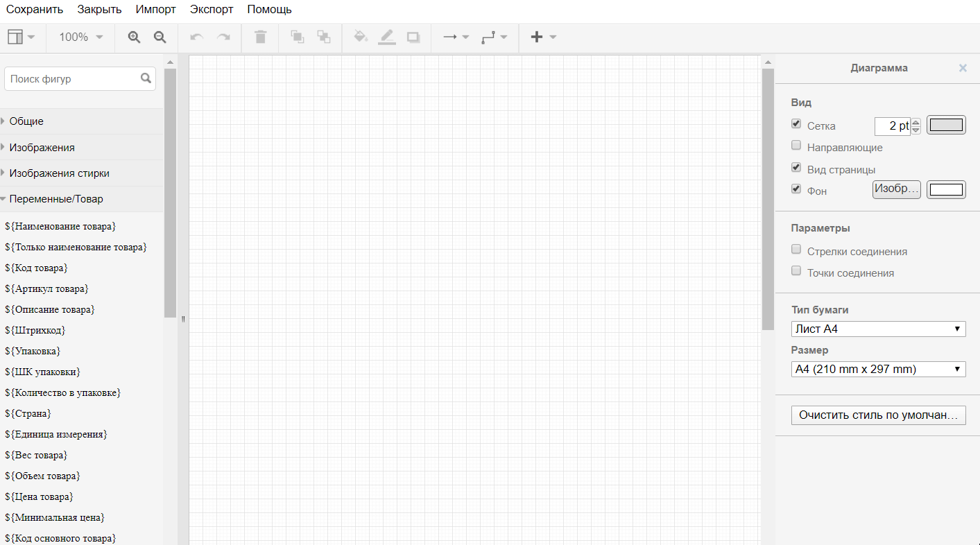Screen dimensions: 980x545
Task: Enable the Направляющие checkbox
Action: [x=796, y=146]
